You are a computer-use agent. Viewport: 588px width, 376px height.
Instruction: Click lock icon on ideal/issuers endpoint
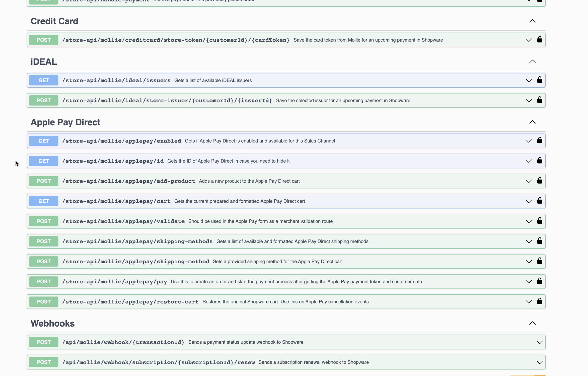[x=540, y=80]
